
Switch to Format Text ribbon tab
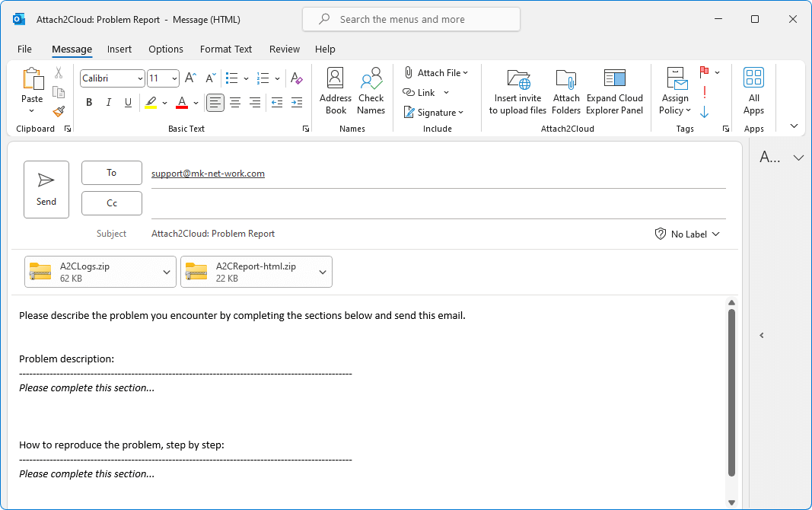tap(226, 49)
